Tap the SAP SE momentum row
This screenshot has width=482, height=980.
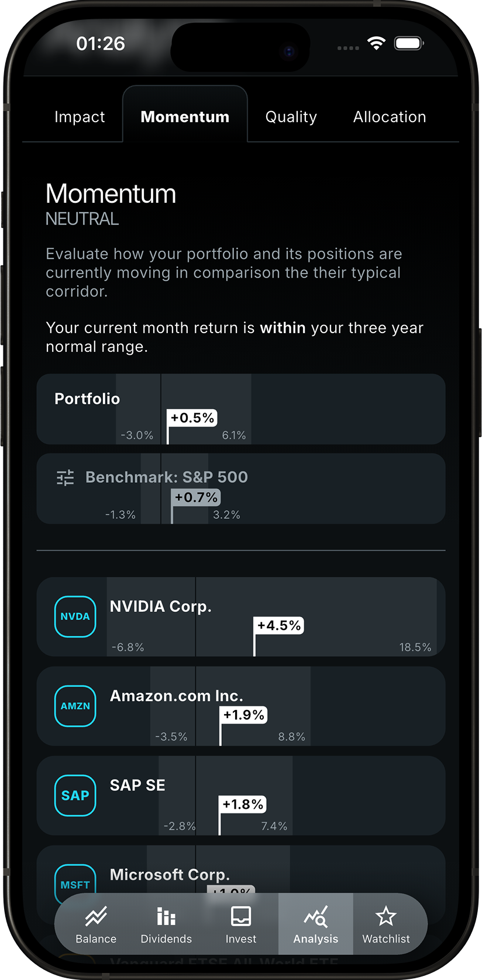tap(241, 795)
